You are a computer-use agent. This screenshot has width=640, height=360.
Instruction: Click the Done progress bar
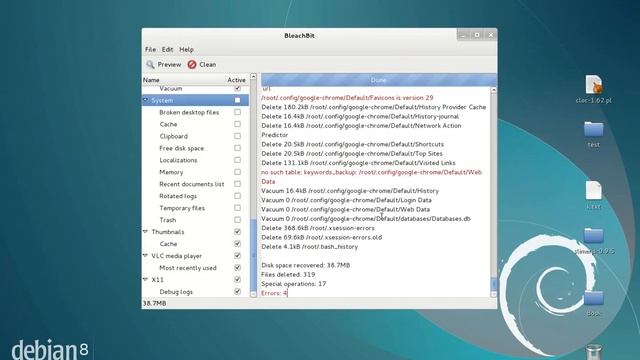[379, 80]
